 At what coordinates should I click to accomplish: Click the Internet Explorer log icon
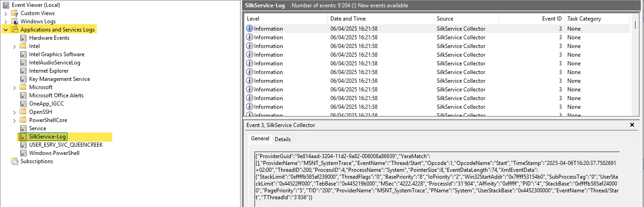[24, 71]
